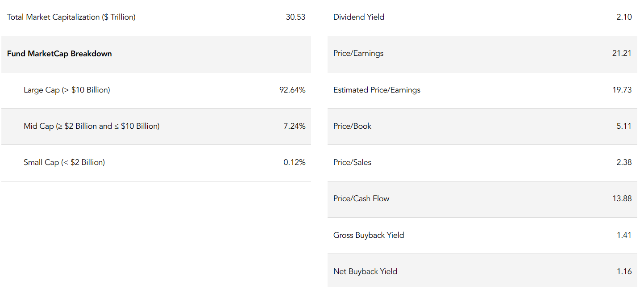Image resolution: width=644 pixels, height=287 pixels.
Task: Select the Large Cap row label
Action: click(66, 90)
